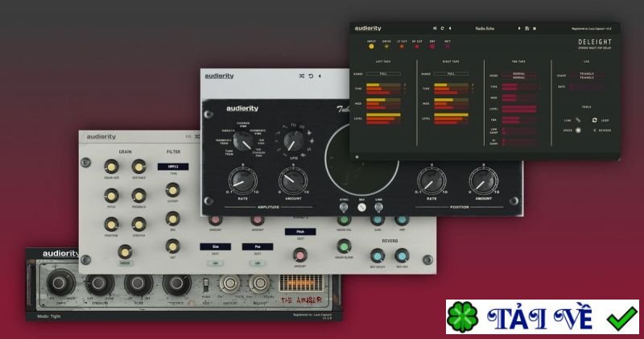Viewport: 644px width, 339px height.
Task: Click the Grain Blend green knob
Action: [344, 246]
